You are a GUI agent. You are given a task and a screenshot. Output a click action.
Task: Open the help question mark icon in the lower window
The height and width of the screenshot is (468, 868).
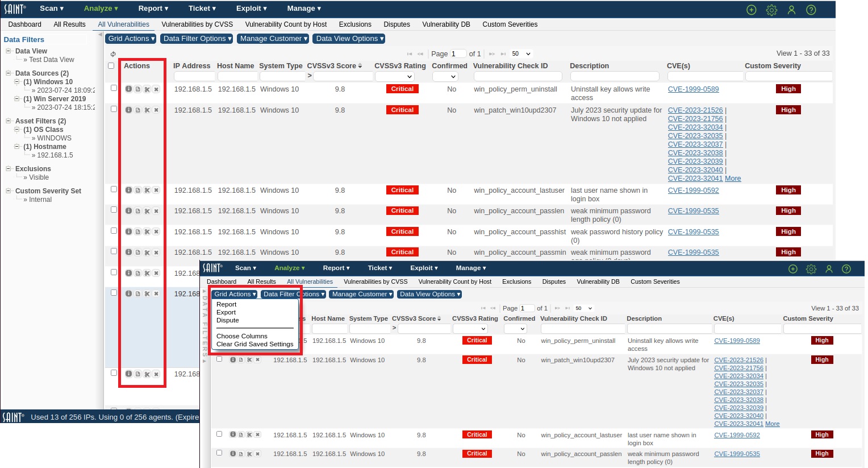click(x=846, y=269)
